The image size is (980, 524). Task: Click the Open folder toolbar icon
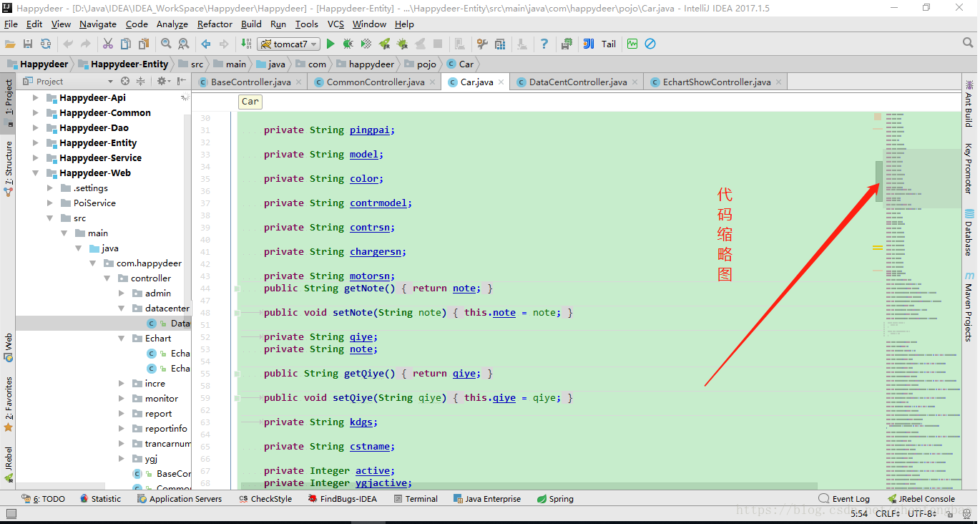[x=10, y=44]
